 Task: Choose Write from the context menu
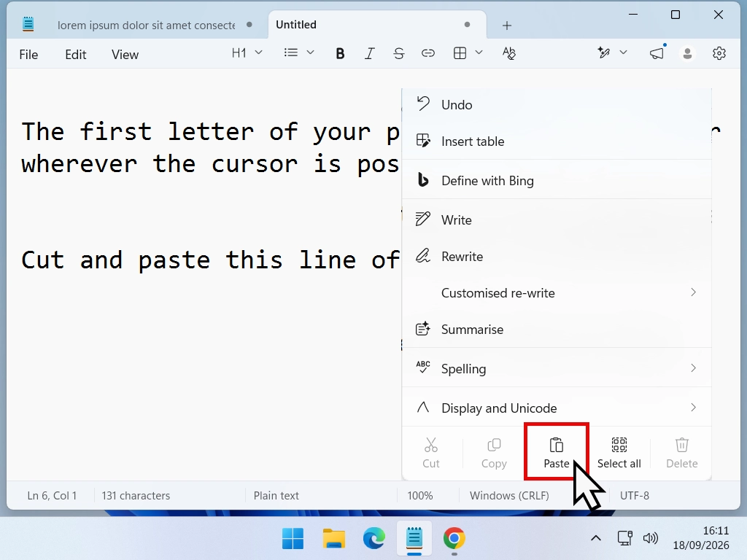(557, 220)
